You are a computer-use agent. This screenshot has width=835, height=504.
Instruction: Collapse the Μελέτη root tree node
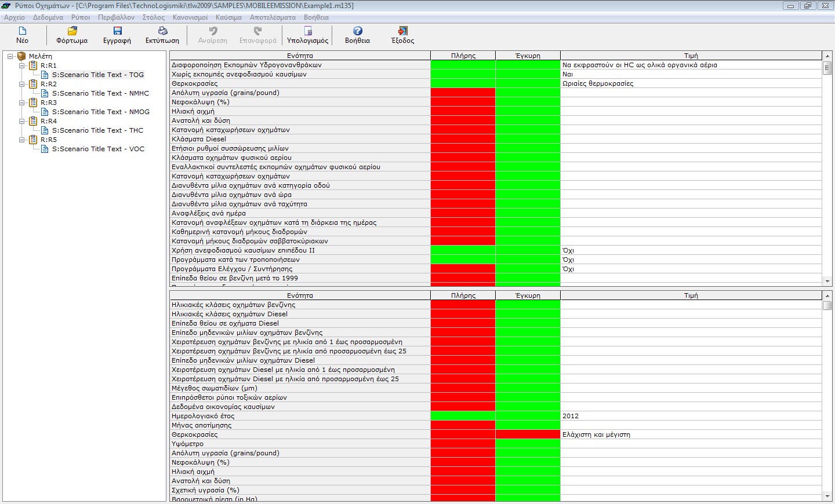coord(10,56)
